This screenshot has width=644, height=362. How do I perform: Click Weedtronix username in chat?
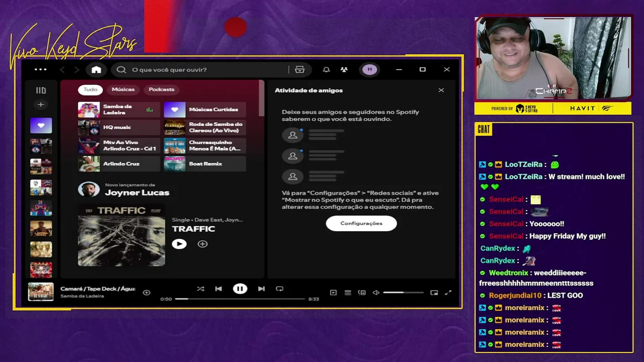tap(509, 273)
